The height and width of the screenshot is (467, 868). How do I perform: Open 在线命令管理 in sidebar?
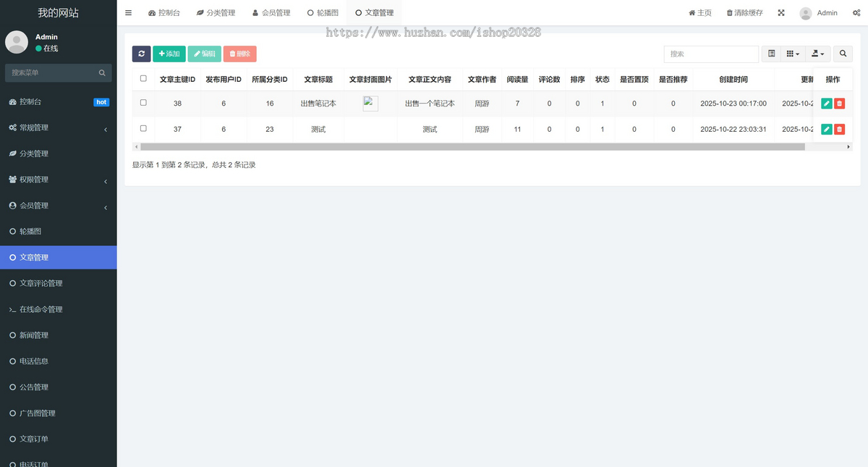[x=58, y=309]
